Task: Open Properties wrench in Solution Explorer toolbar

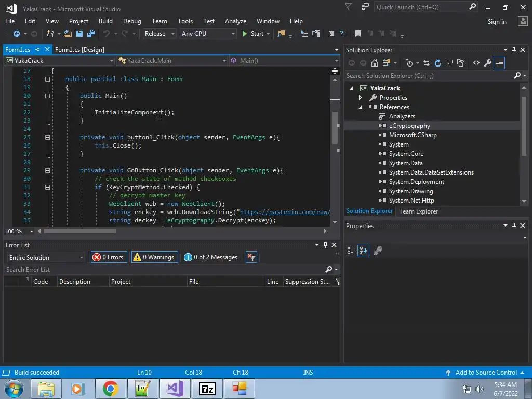Action: tap(487, 63)
